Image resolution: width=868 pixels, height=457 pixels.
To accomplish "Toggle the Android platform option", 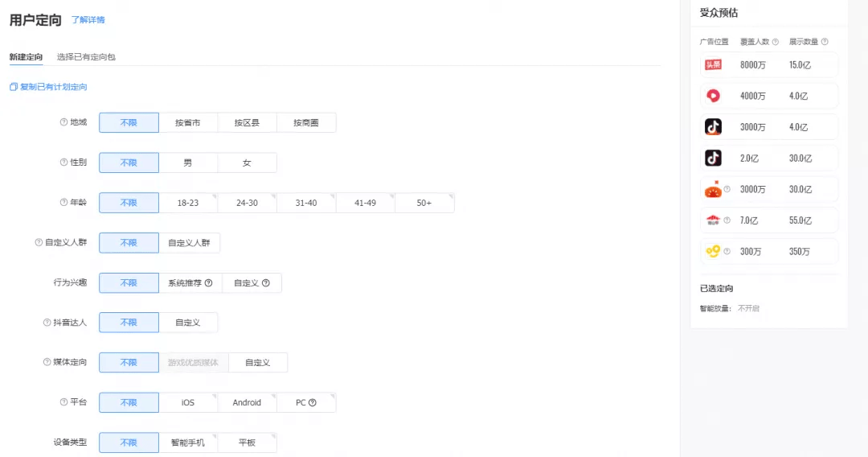I will click(x=247, y=403).
